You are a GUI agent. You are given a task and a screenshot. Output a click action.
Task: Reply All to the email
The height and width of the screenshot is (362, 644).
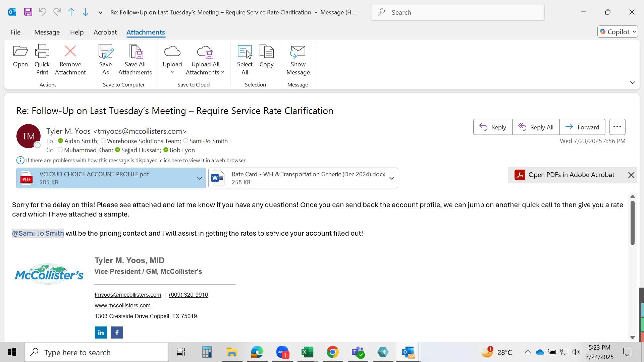(536, 127)
